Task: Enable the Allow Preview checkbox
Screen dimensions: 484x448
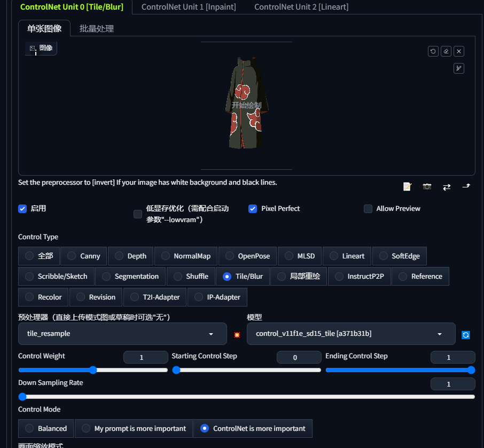Action: [368, 209]
